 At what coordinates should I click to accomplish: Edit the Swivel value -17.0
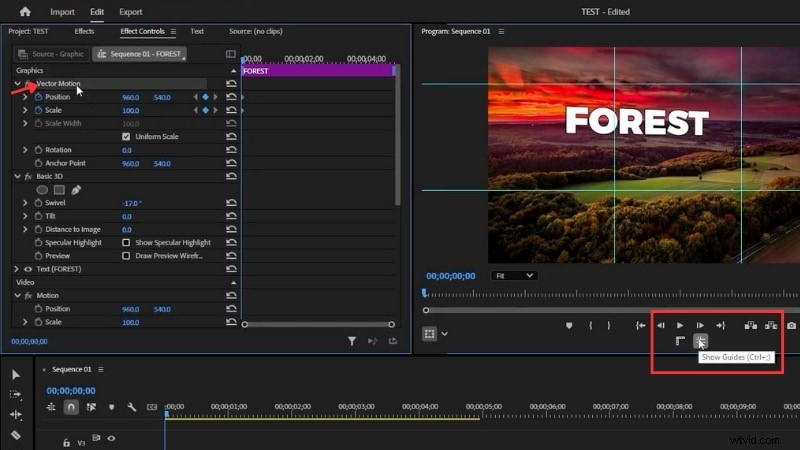[132, 203]
